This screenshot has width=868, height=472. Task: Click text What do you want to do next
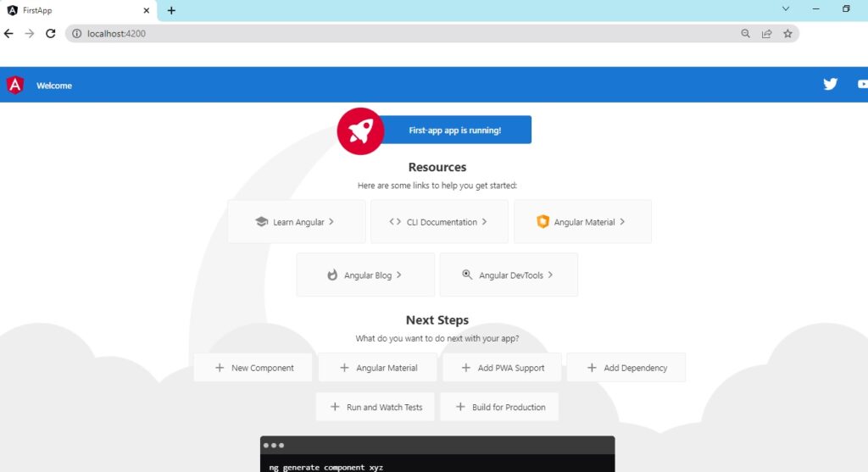coord(437,338)
